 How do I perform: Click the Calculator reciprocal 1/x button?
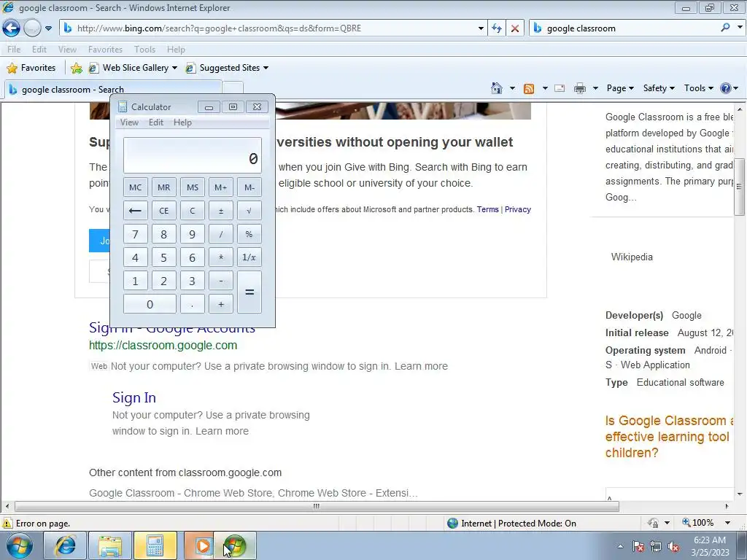(249, 257)
